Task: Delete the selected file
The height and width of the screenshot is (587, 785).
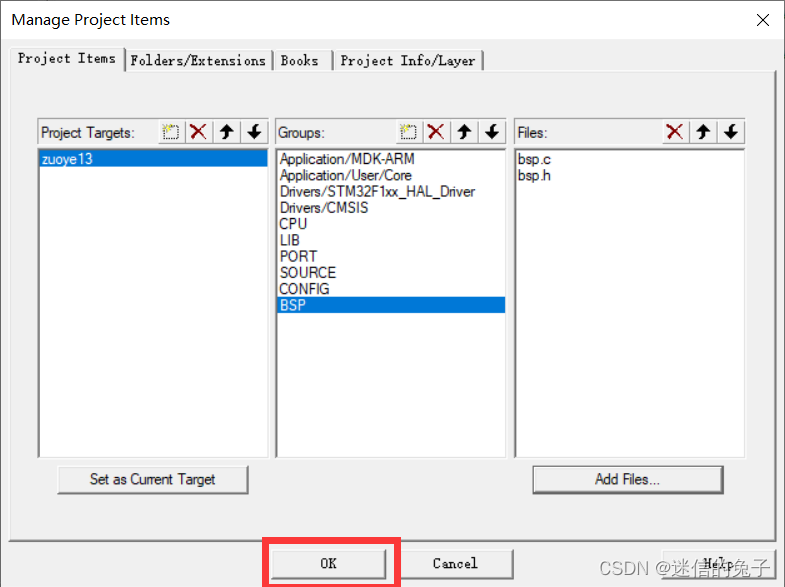Action: (x=675, y=132)
